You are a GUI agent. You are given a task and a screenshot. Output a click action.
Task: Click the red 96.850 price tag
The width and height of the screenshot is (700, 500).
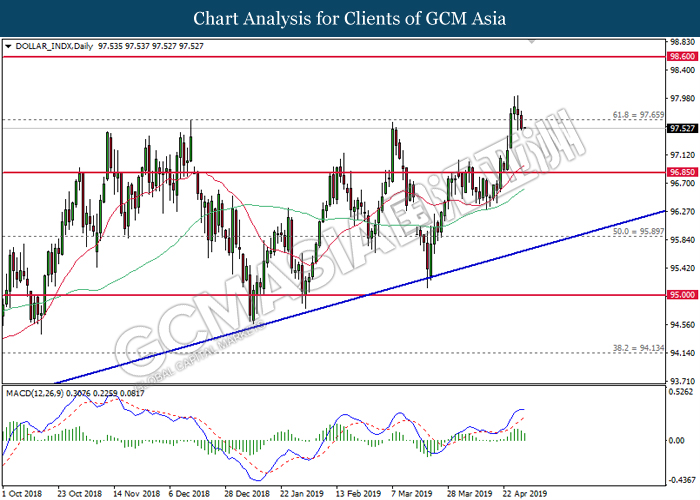pos(683,172)
